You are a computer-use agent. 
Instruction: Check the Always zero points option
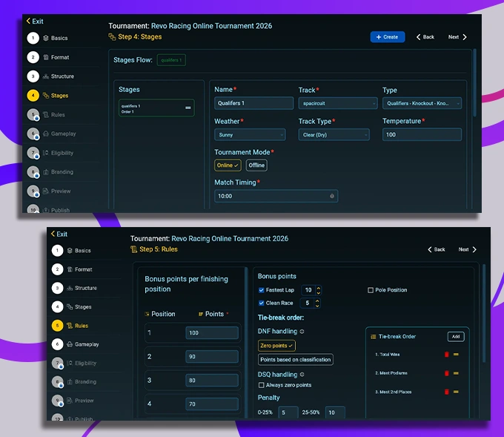pos(261,385)
